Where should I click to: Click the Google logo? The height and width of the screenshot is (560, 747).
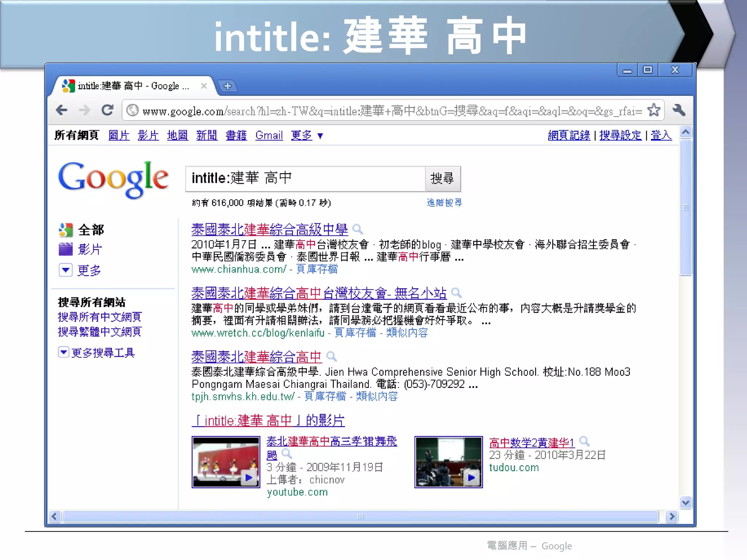click(113, 179)
